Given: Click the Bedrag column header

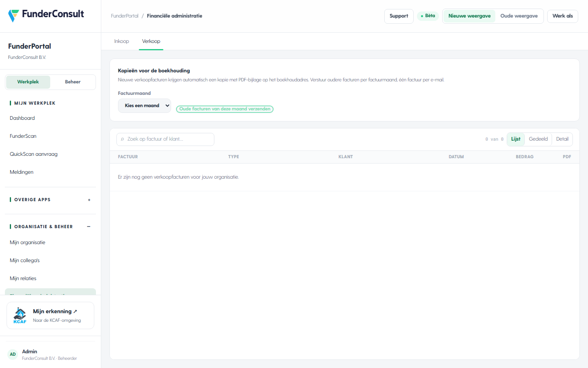Looking at the screenshot, I should pyautogui.click(x=525, y=157).
